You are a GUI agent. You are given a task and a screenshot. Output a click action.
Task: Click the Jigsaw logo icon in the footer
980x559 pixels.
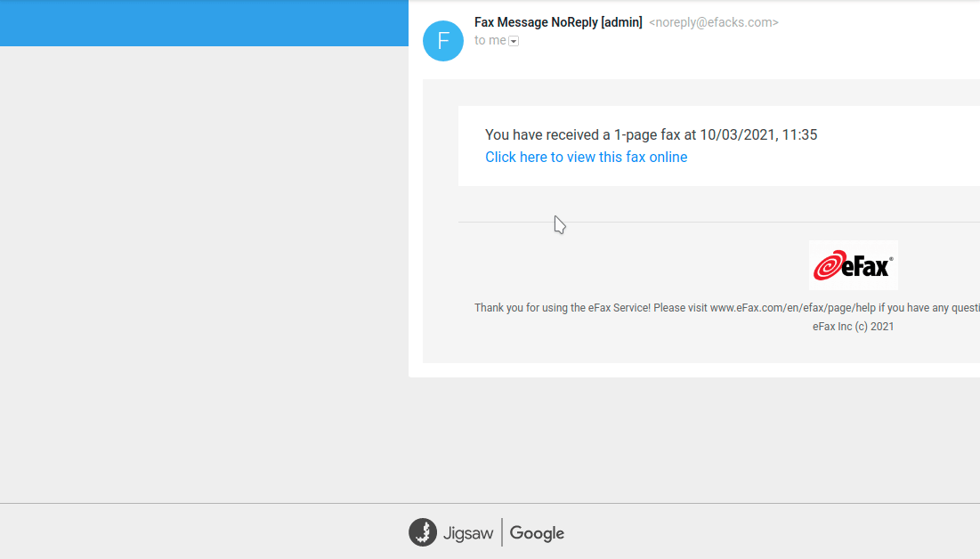point(423,532)
